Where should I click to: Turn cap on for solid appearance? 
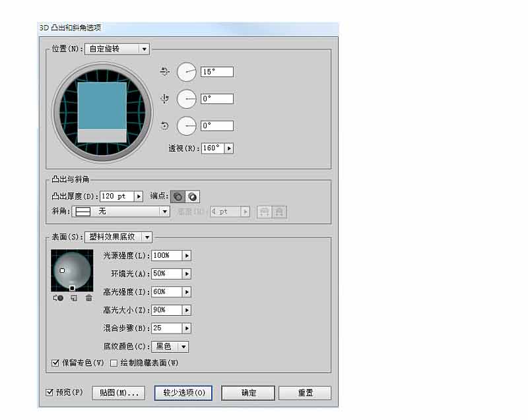[x=178, y=196]
